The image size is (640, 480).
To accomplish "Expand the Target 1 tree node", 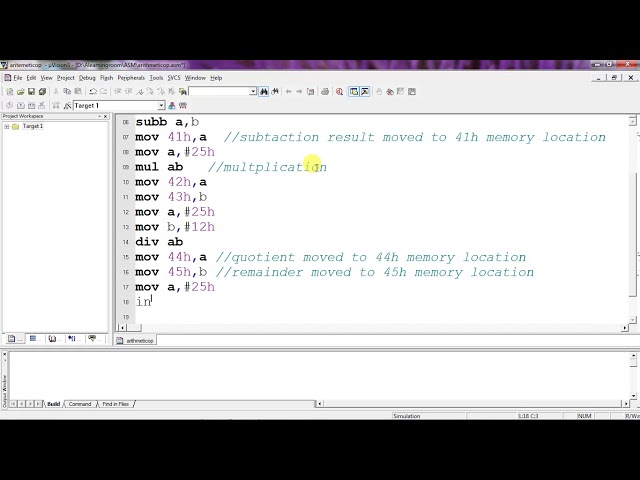I will coord(7,127).
